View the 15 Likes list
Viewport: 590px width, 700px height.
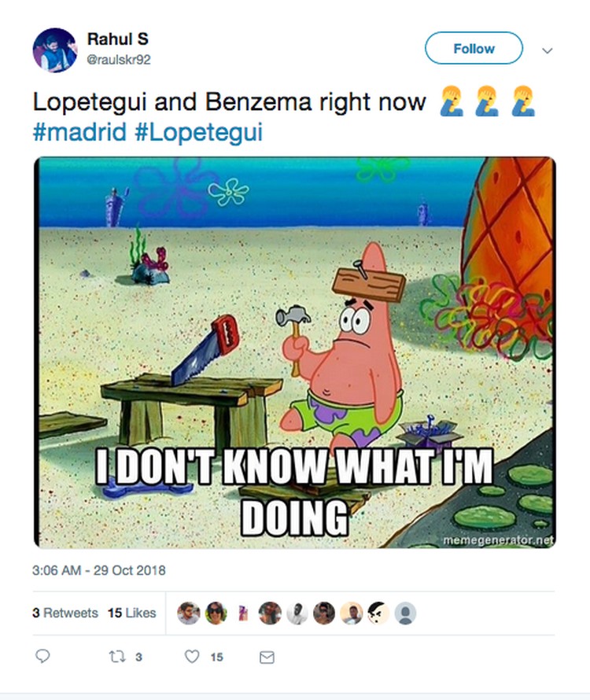(132, 613)
